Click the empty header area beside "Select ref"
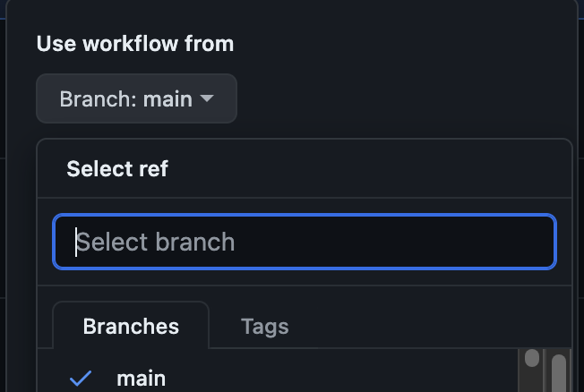Viewport: 584px width, 392px height. pos(376,169)
